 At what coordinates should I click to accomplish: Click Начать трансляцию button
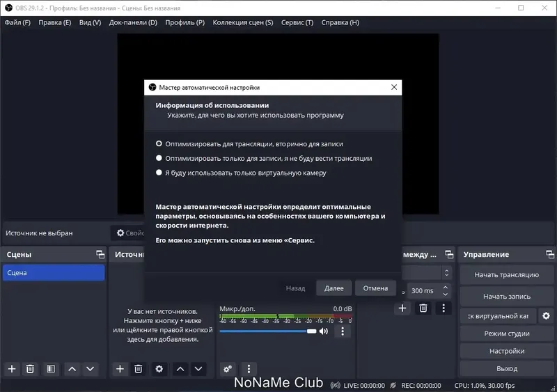507,275
